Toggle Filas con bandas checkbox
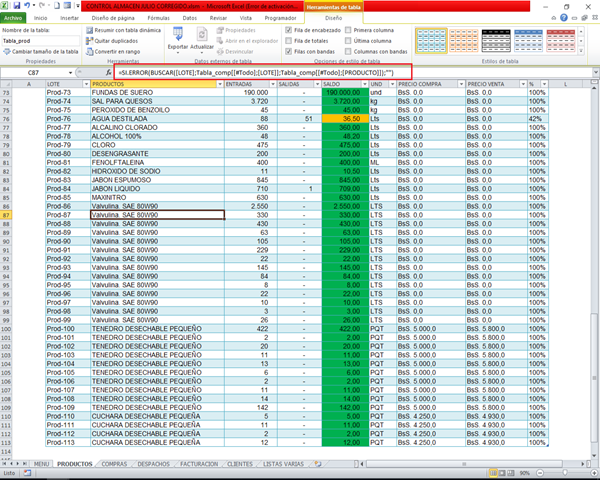This screenshot has height=480, width=600. click(x=289, y=51)
